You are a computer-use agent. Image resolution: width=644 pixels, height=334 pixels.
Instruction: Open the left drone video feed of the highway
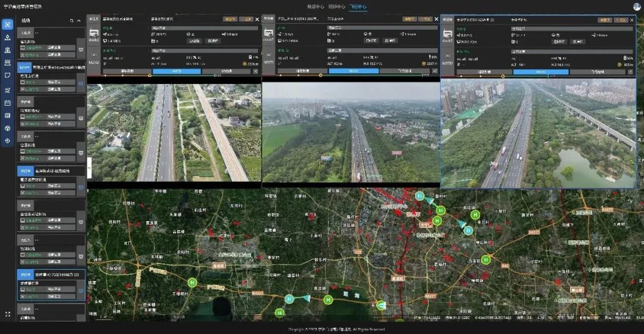point(174,132)
